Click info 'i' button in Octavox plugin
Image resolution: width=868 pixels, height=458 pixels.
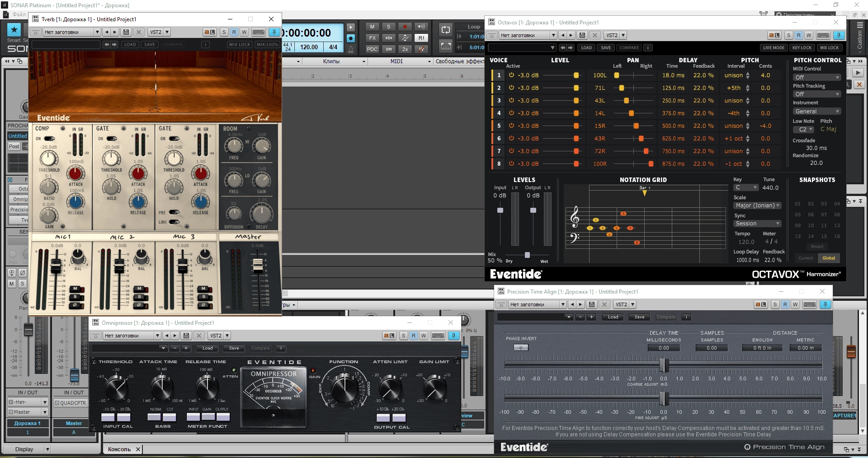click(x=648, y=47)
